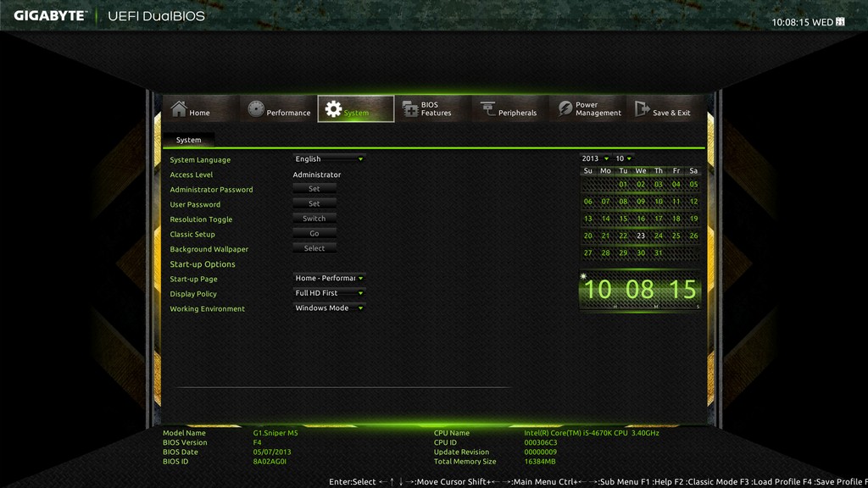The image size is (868, 488).
Task: Select the System sub-tab
Action: [x=188, y=140]
